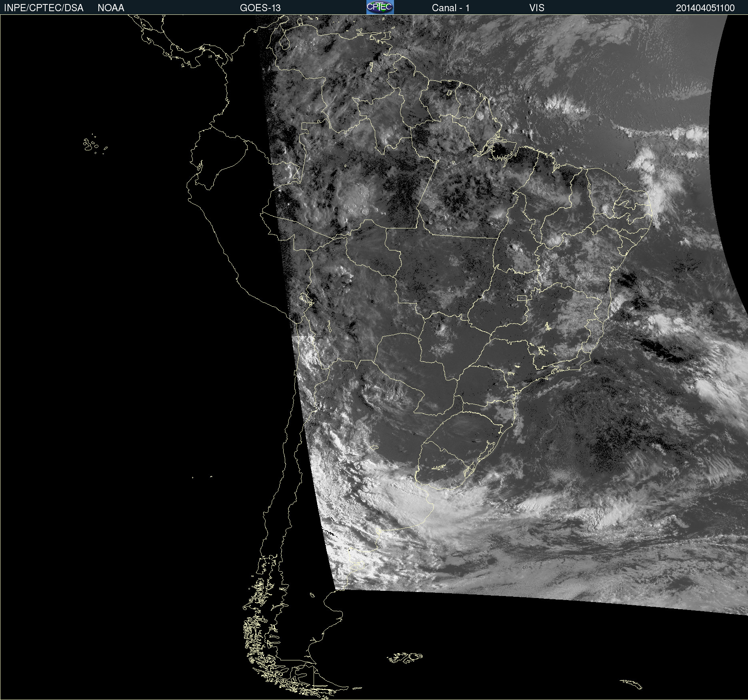
Task: Click the NOAA label in the header
Action: pos(111,8)
